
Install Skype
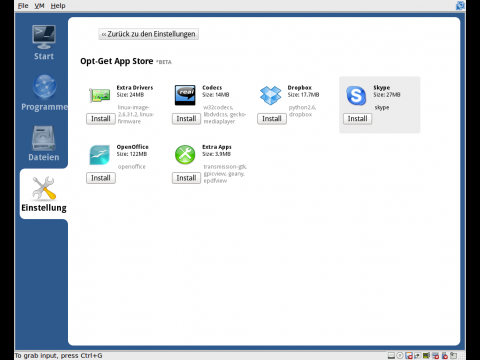pos(357,119)
